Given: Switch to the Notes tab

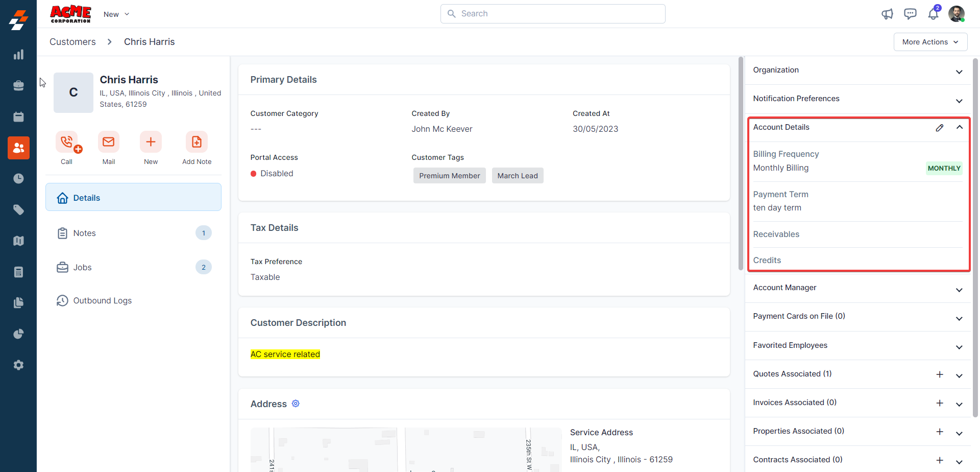Looking at the screenshot, I should (85, 233).
